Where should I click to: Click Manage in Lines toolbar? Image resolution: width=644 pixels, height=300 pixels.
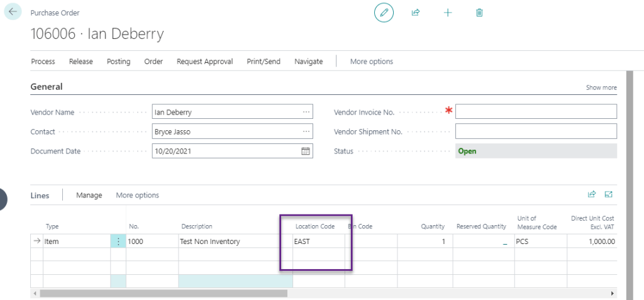tap(89, 195)
